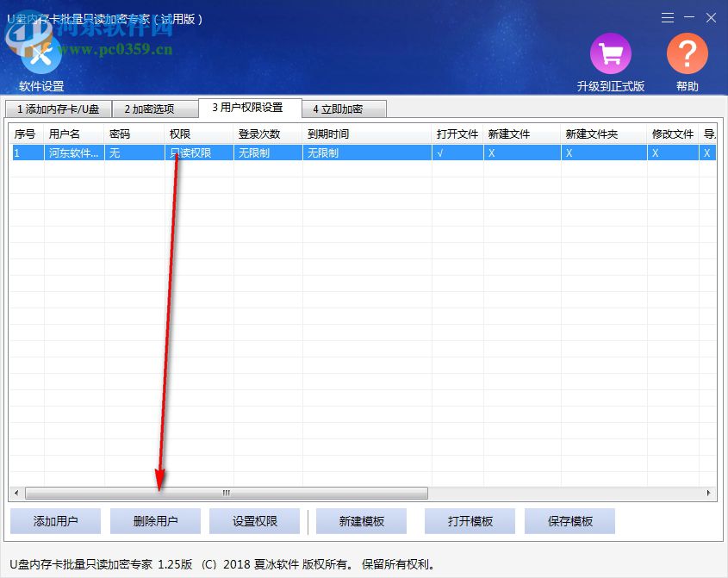
Task: Switch to the 添加内存卡/U盘 tab
Action: click(58, 109)
